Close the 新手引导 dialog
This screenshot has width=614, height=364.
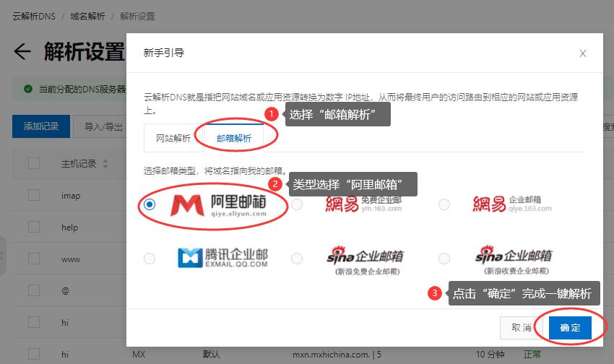click(x=583, y=53)
